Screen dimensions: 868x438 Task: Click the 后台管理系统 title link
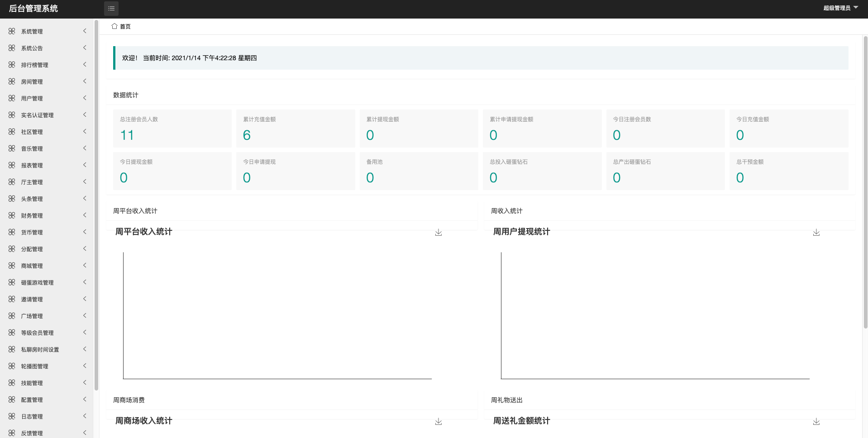(33, 9)
